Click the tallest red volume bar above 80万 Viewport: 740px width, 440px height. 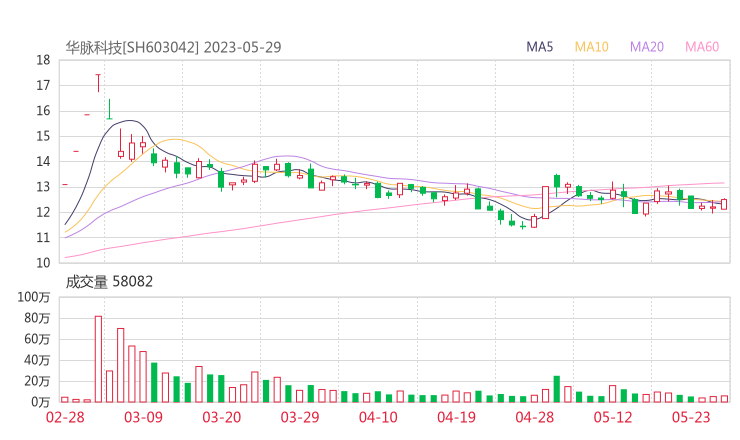(98, 359)
